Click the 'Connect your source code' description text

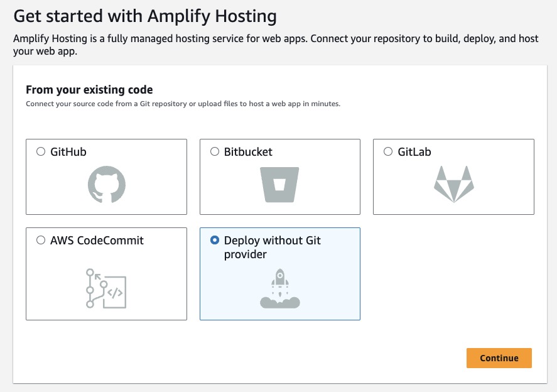coord(183,104)
